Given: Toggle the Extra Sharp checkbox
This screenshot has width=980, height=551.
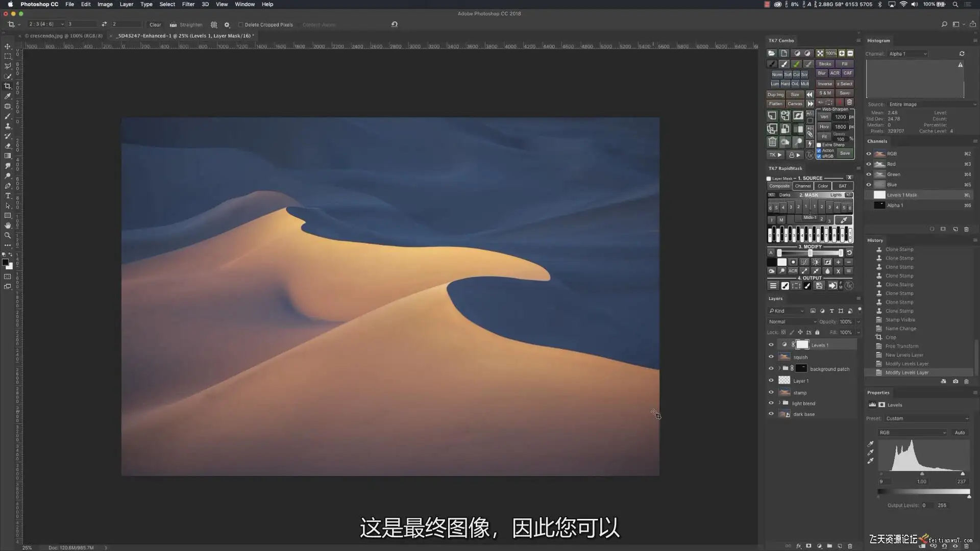Looking at the screenshot, I should point(819,145).
